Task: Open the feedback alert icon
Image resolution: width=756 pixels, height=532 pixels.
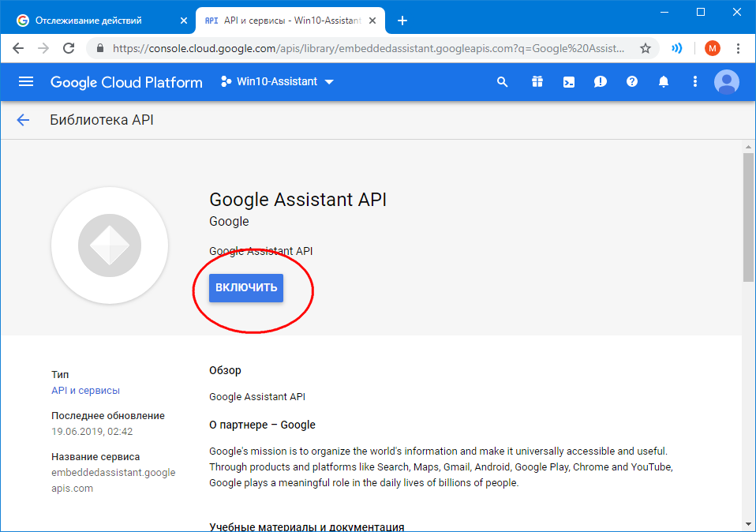Action: pyautogui.click(x=601, y=82)
